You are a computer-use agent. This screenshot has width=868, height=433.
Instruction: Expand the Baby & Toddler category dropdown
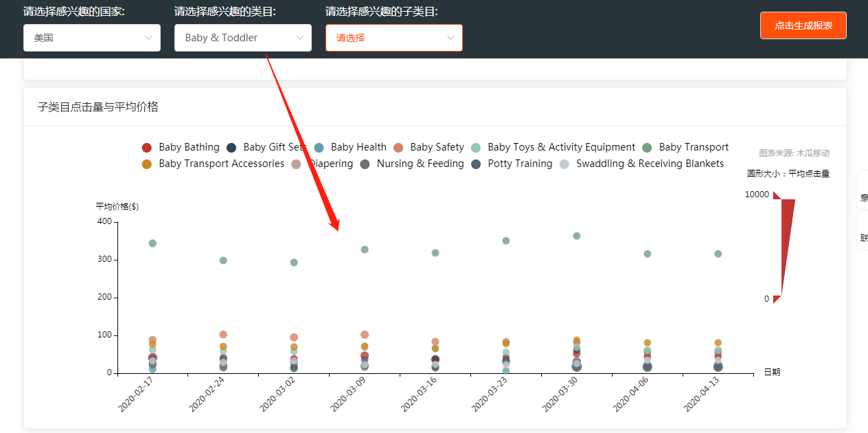(x=243, y=38)
